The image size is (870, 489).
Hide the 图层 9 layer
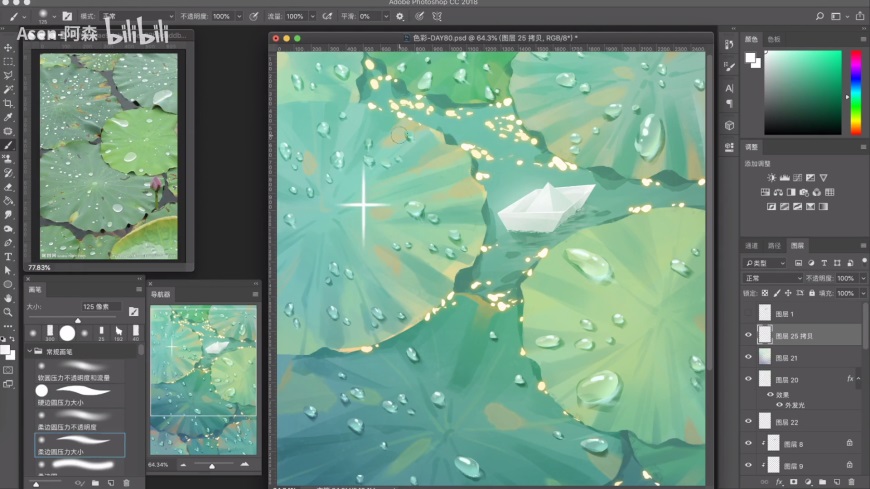click(748, 466)
